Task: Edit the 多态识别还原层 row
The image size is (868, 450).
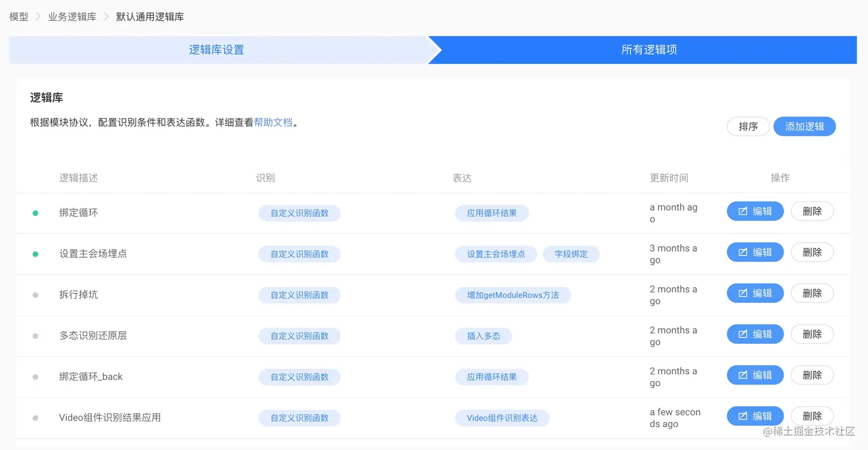Action: point(755,334)
